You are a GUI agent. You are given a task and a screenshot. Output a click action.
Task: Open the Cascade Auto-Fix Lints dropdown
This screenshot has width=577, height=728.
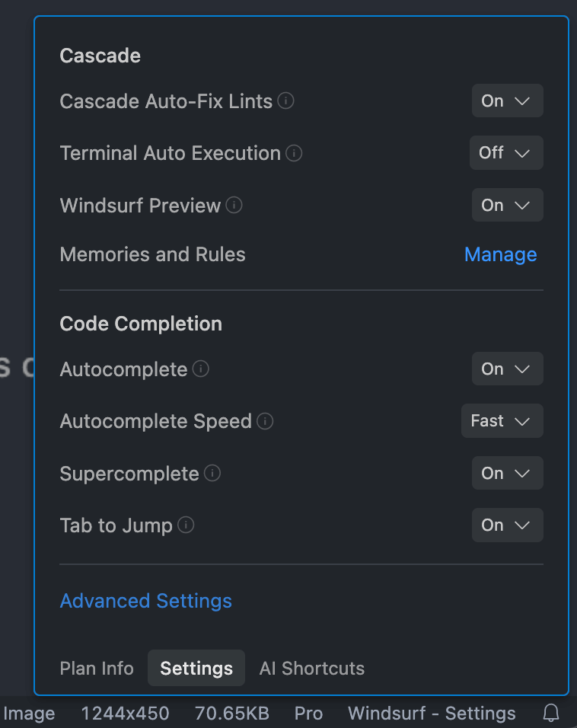[x=507, y=101]
